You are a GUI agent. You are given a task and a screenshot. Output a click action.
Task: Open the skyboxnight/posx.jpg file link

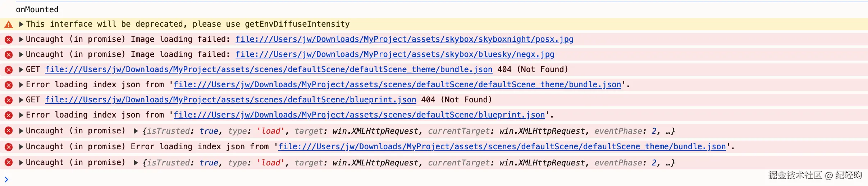[404, 39]
